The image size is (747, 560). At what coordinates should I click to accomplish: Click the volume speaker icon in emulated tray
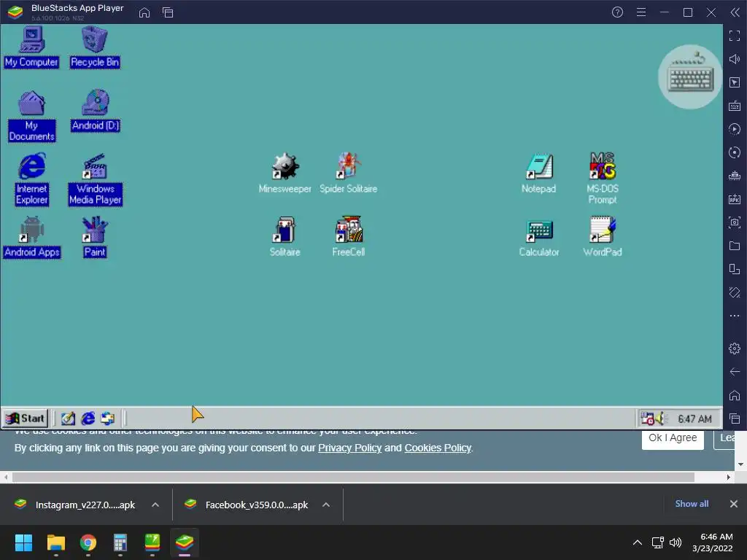pos(659,419)
